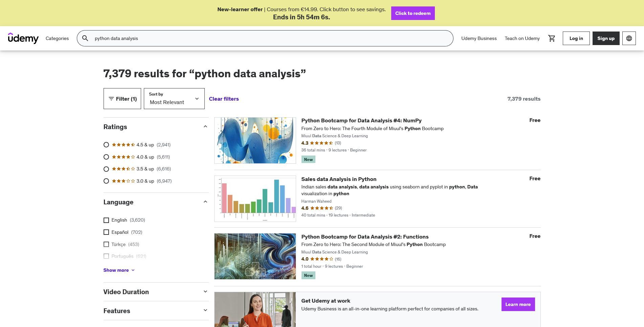Open Python Bootcamp #2: Functions course title
Image resolution: width=644 pixels, height=327 pixels.
[x=365, y=237]
